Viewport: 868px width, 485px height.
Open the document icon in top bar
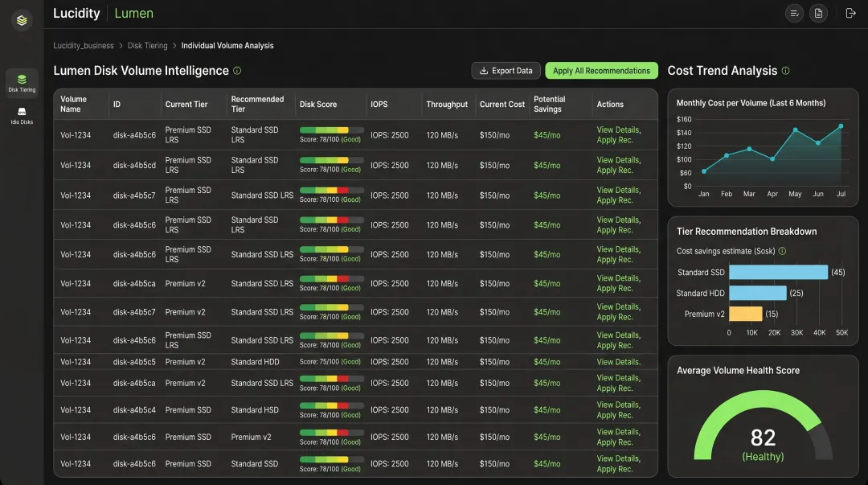[x=818, y=14]
